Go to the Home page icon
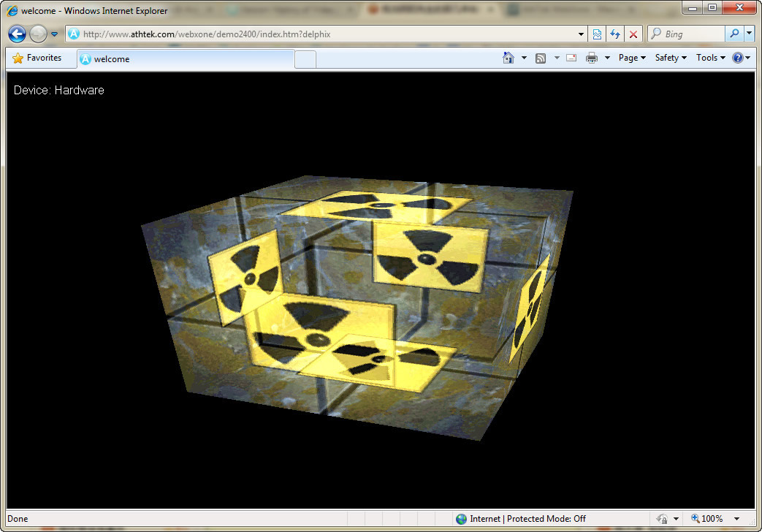 508,58
